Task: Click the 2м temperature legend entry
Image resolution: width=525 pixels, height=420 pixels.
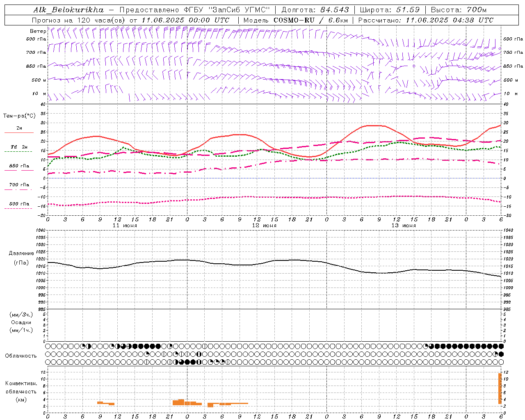Action: point(19,128)
